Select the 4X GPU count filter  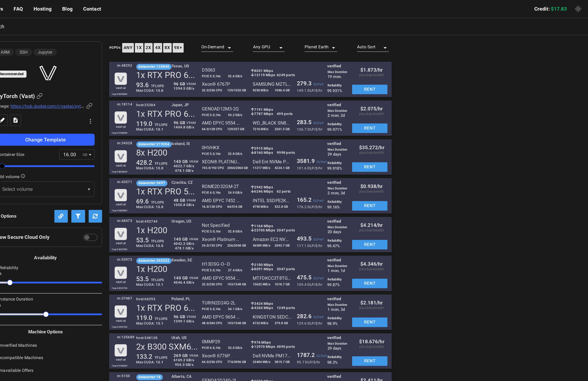coord(158,48)
